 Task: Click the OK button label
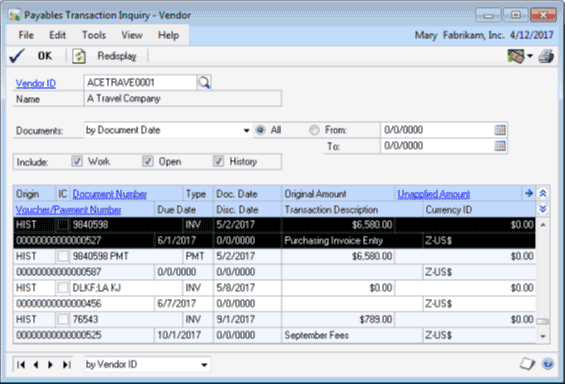[x=45, y=56]
